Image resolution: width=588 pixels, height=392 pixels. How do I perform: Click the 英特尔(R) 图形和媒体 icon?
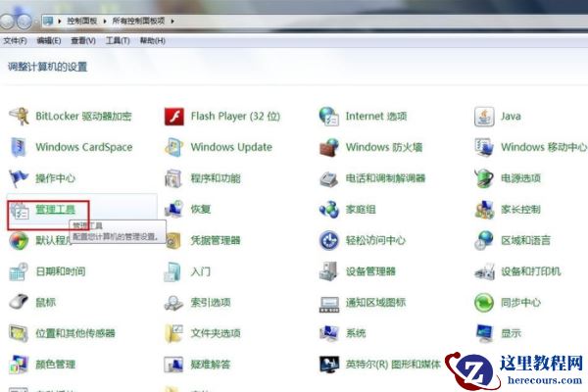pos(329,365)
